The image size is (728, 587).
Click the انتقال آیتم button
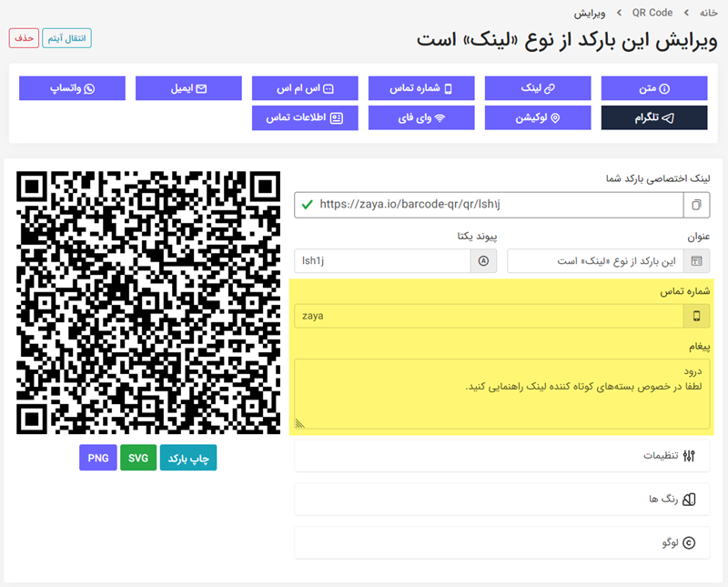pyautogui.click(x=66, y=38)
